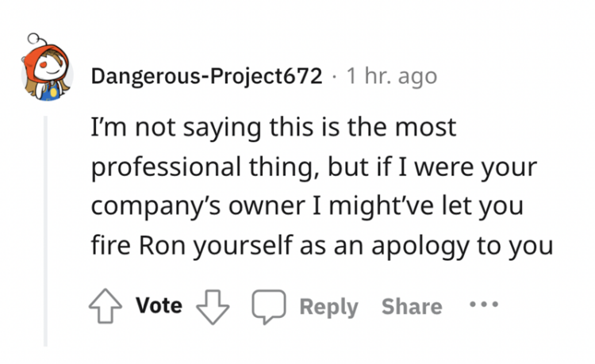Click the line starting "fire Ron yourself"
Viewport: 595px width, 364px height.
pyautogui.click(x=322, y=246)
